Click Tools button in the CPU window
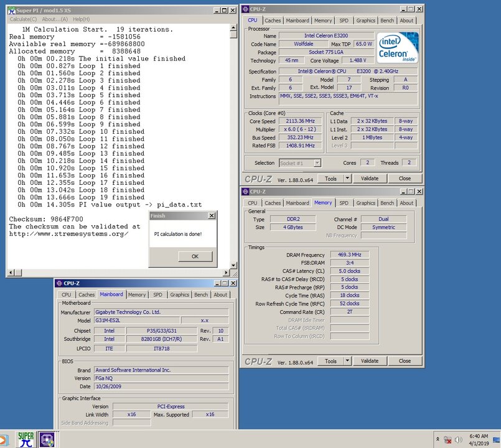 click(330, 179)
